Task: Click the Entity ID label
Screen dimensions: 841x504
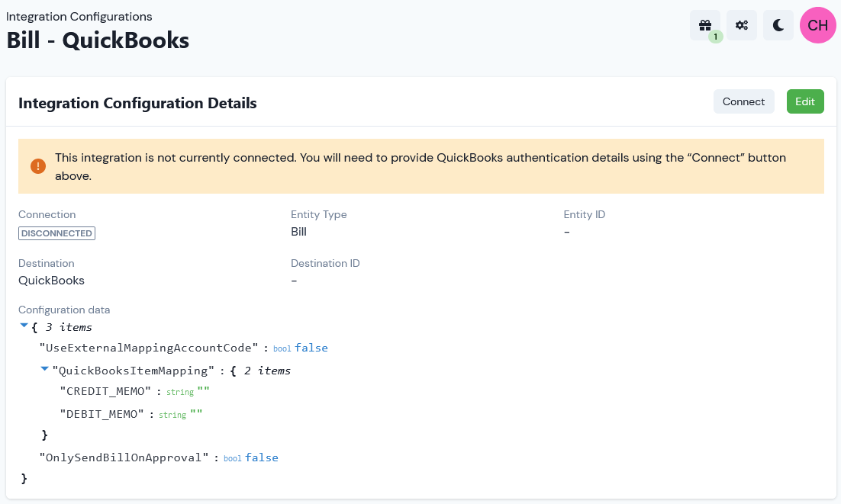Action: point(584,214)
